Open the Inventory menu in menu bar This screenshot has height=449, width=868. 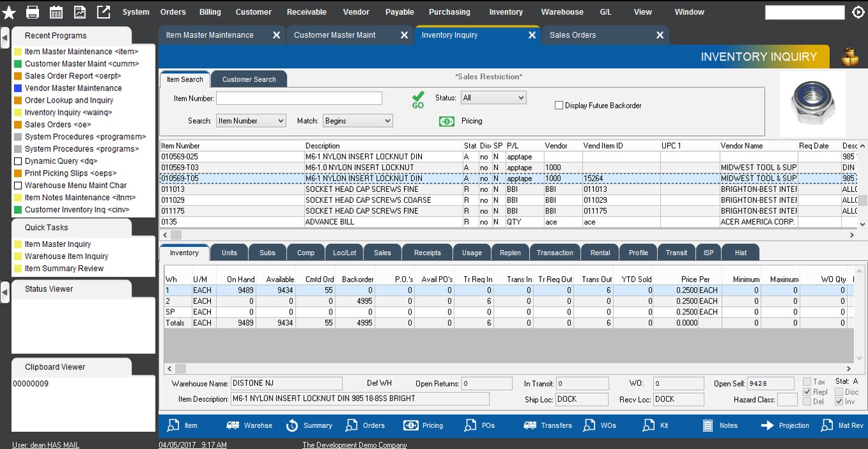tap(505, 12)
